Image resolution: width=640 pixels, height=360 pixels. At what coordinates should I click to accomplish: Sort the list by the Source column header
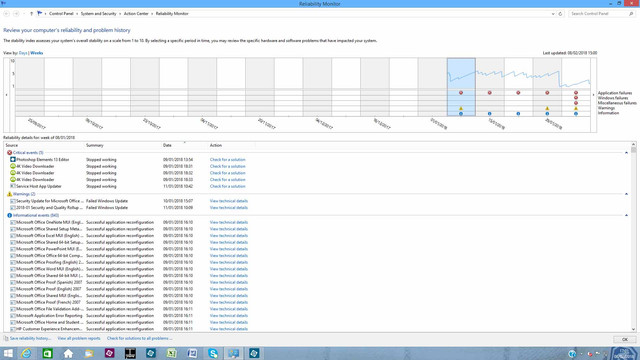point(11,145)
